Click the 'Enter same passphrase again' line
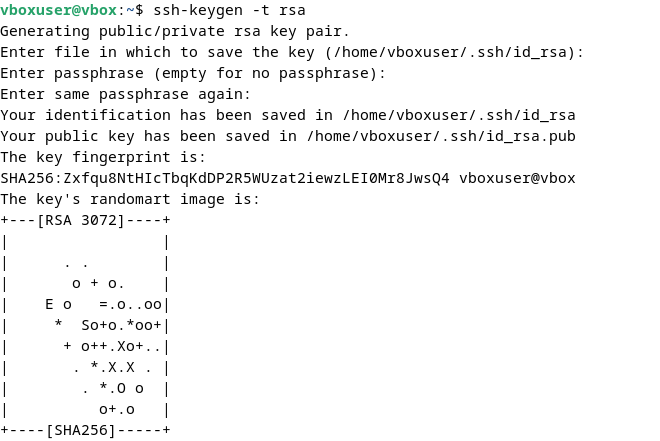 pyautogui.click(x=125, y=94)
